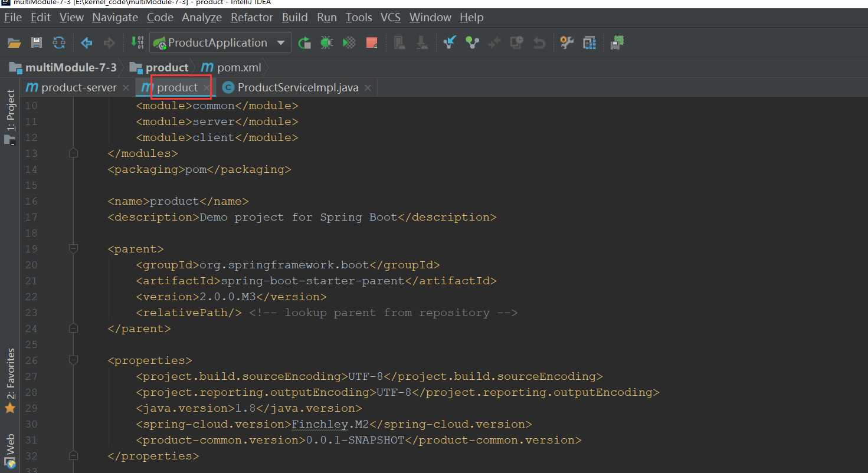Open the ProductApplication run configuration dropdown
This screenshot has width=868, height=473.
[220, 42]
